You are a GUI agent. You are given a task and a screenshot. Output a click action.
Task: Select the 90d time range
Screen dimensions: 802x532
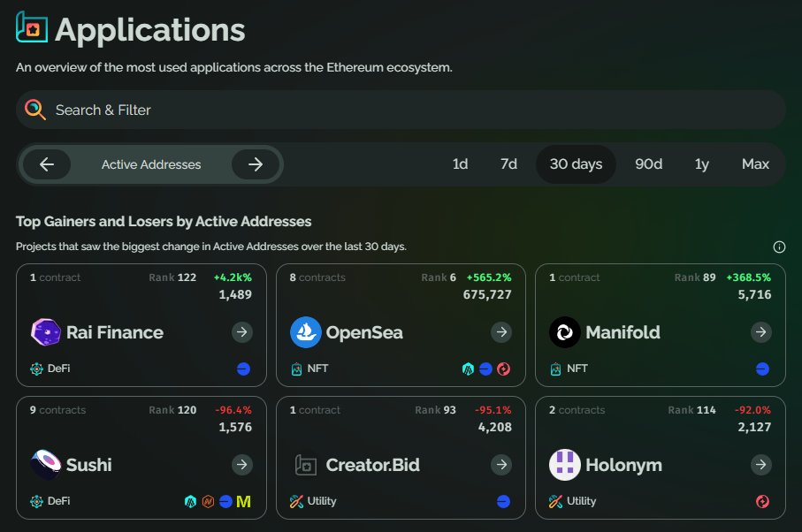(648, 164)
